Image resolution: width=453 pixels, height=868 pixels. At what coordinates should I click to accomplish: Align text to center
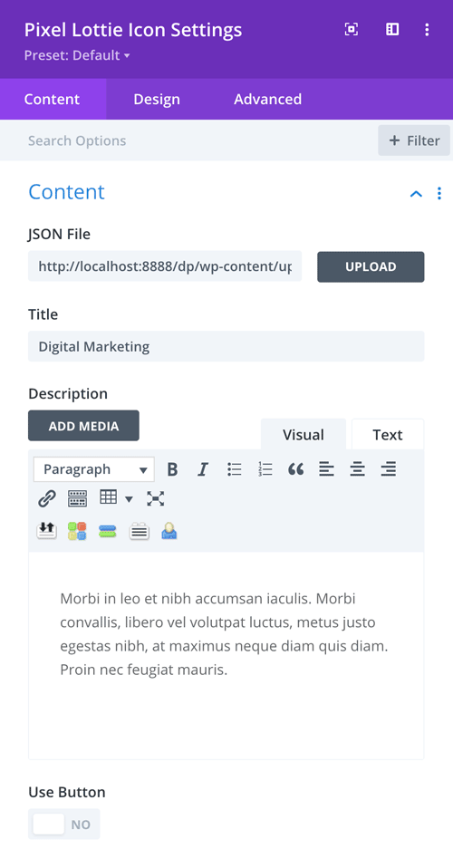357,469
